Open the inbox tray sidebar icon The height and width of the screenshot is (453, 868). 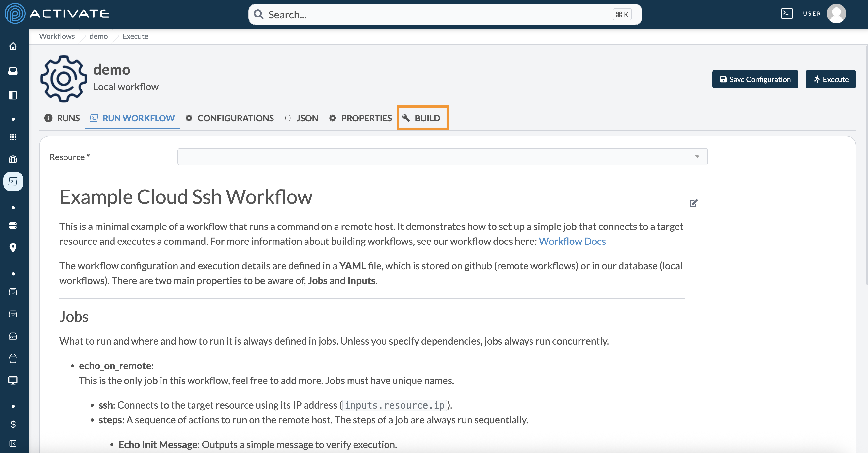tap(13, 70)
